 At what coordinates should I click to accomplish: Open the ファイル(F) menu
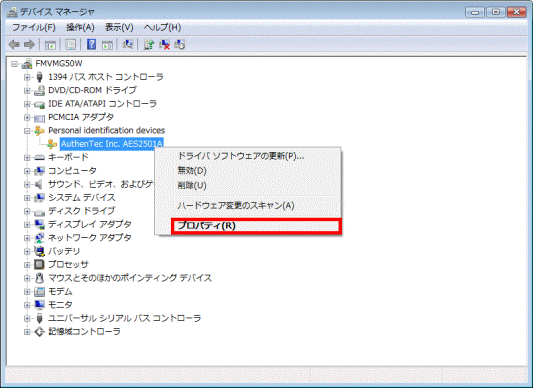33,27
